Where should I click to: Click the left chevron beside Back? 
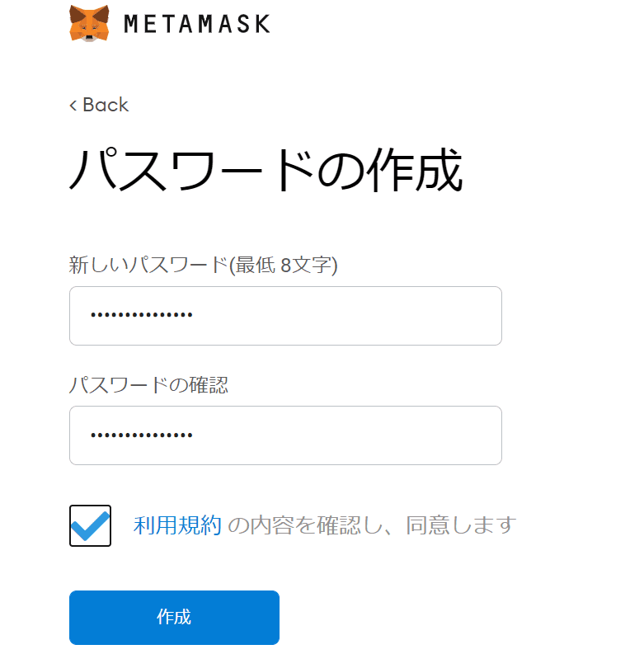point(73,105)
